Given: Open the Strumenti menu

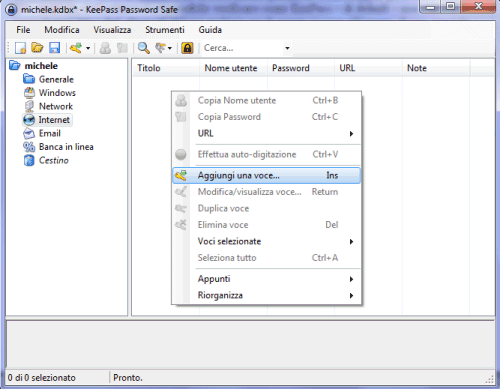Looking at the screenshot, I should pyautogui.click(x=165, y=30).
